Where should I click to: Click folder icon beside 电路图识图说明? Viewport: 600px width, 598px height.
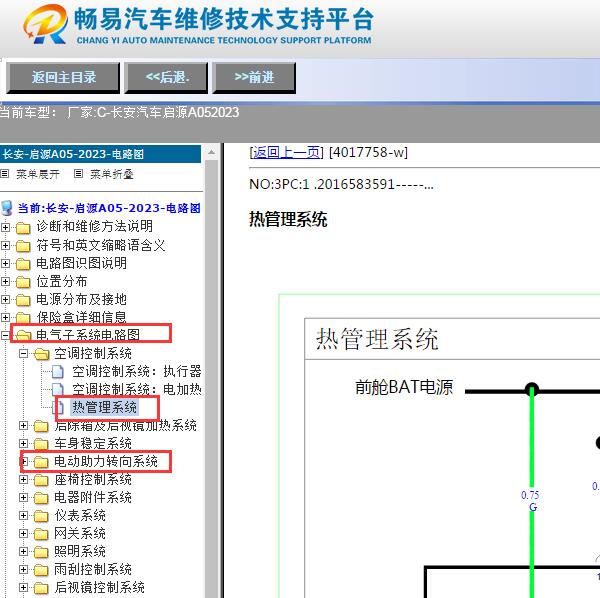point(23,264)
